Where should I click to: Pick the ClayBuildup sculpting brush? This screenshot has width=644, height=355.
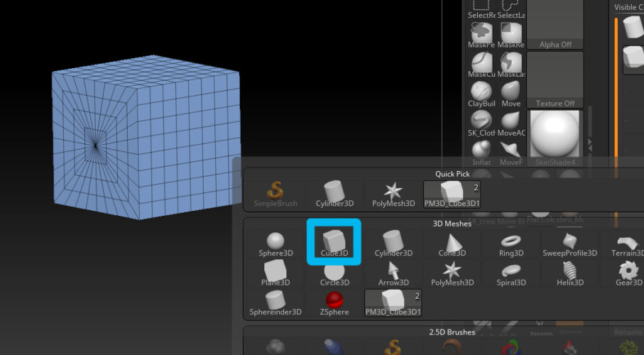[481, 94]
